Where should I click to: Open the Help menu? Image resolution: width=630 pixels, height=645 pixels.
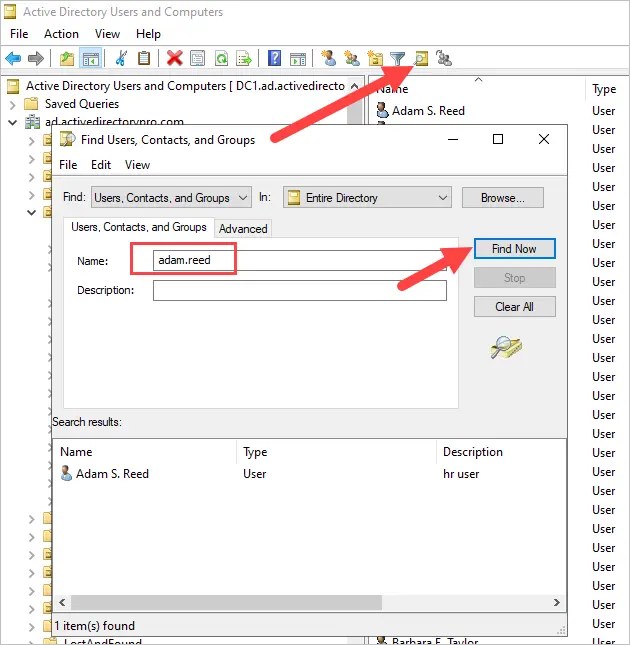click(148, 34)
